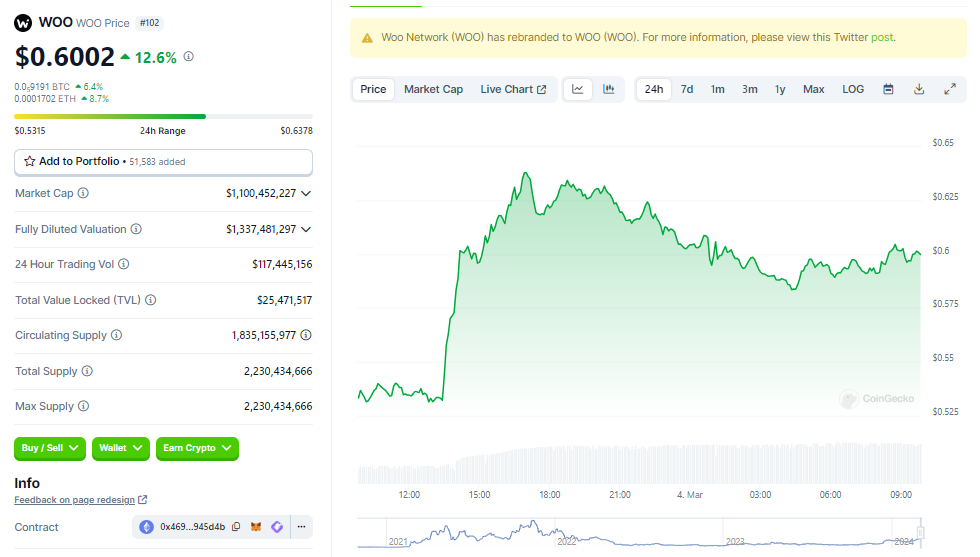Screen dimensions: 980x557
Task: Toggle the LOG scale on the chart
Action: pyautogui.click(x=852, y=89)
